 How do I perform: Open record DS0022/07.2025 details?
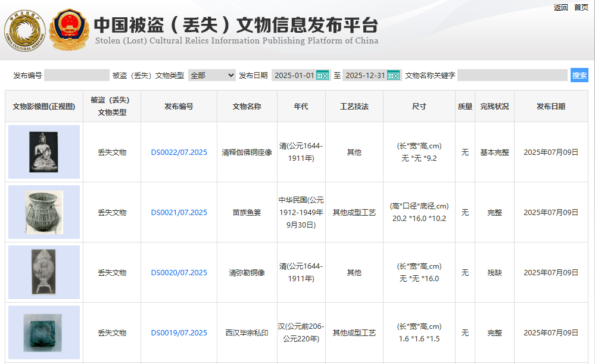(179, 152)
